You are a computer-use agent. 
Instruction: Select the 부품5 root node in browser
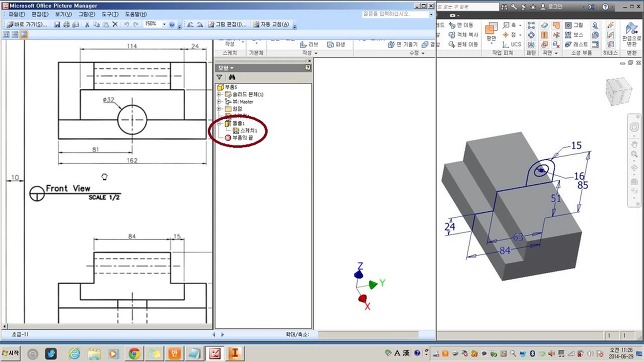point(227,87)
